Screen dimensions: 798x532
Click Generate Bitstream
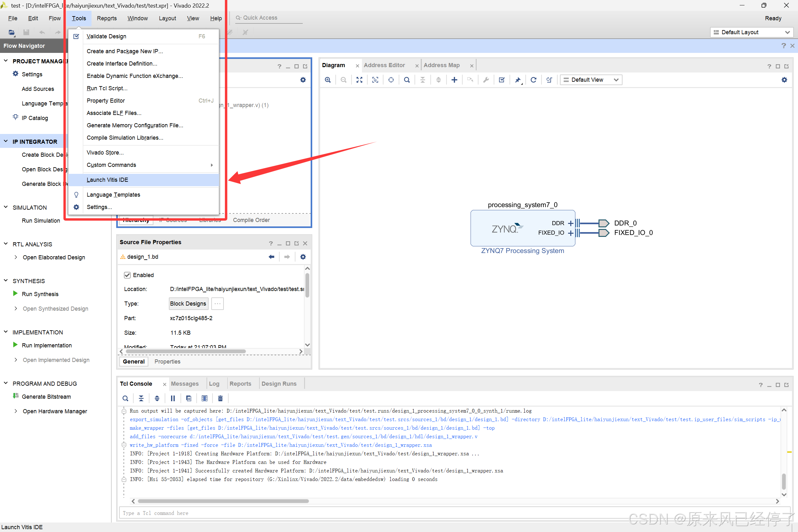[46, 396]
